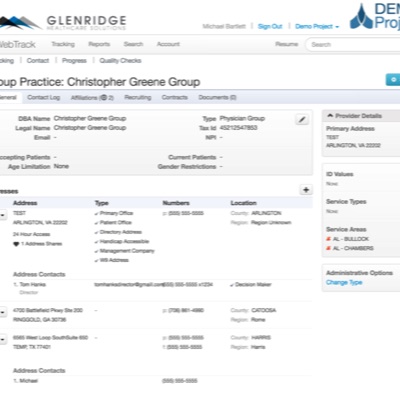
Task: Switch to the Documents (0) tab
Action: 217,97
